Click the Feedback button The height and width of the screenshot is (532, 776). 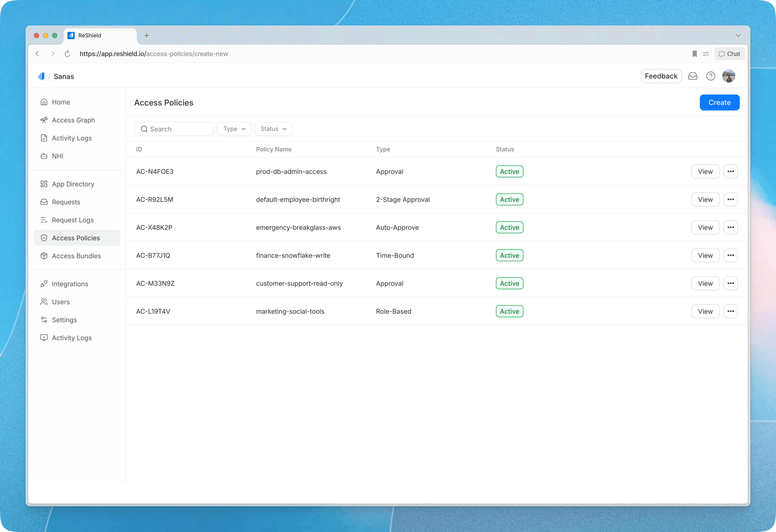pyautogui.click(x=661, y=76)
